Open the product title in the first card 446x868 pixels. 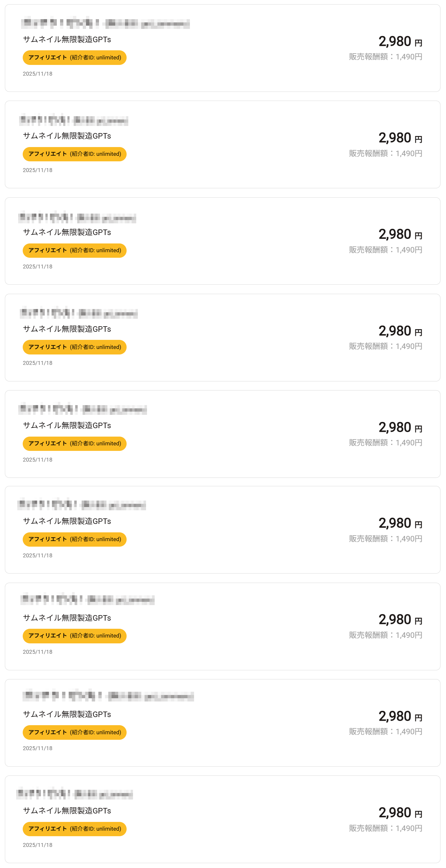click(67, 39)
